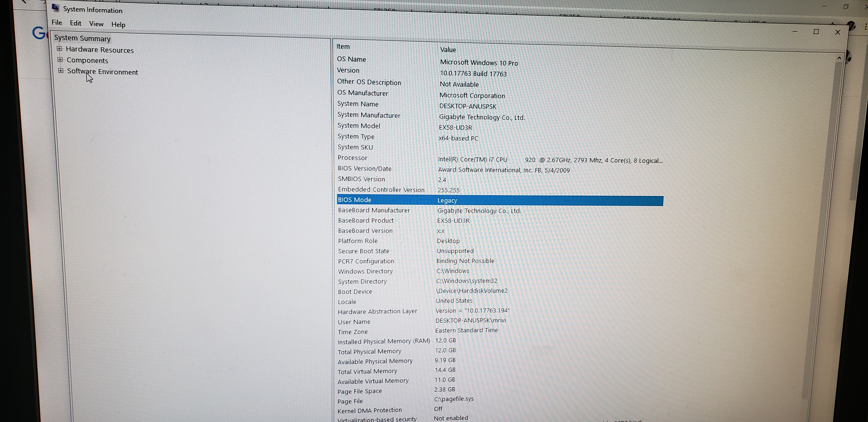Click the C:\pagefile.sys value
Screen dimensions: 868x422
(x=454, y=399)
